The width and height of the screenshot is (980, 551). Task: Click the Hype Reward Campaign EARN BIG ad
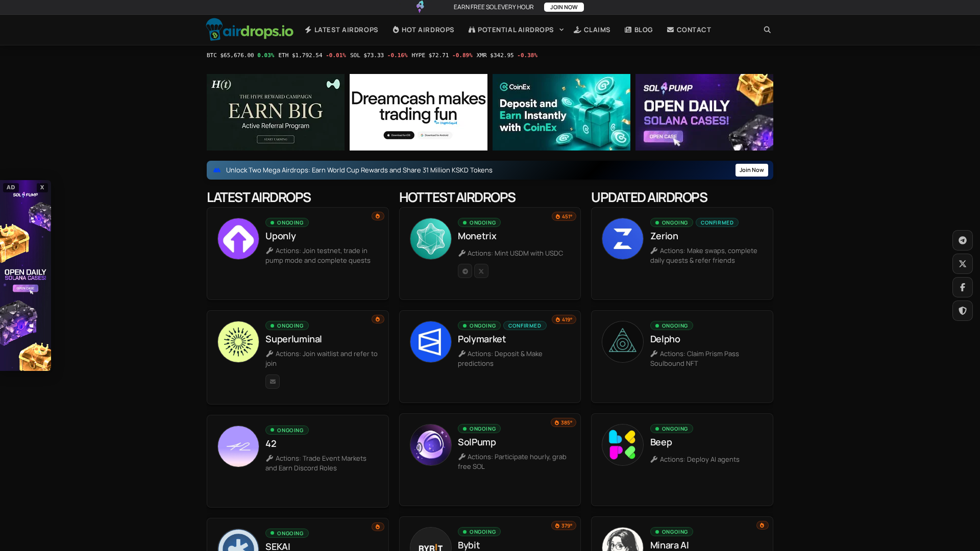[276, 112]
